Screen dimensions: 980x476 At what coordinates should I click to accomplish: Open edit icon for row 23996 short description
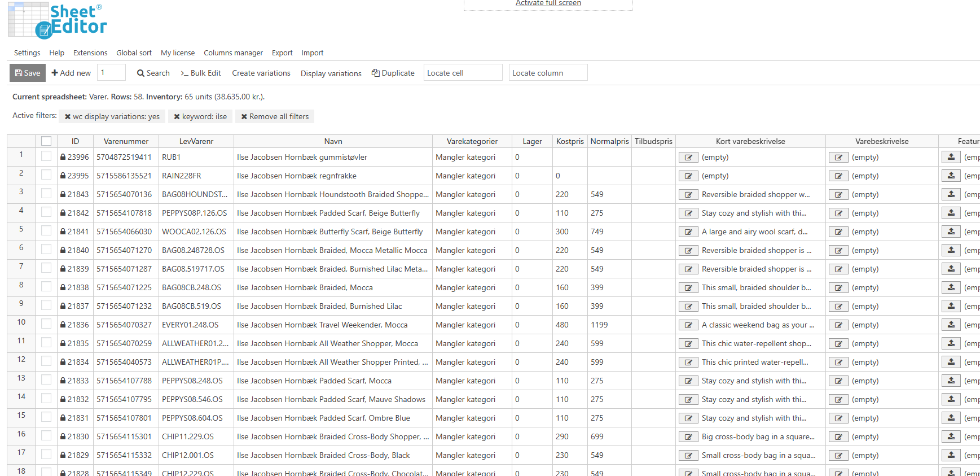(688, 158)
